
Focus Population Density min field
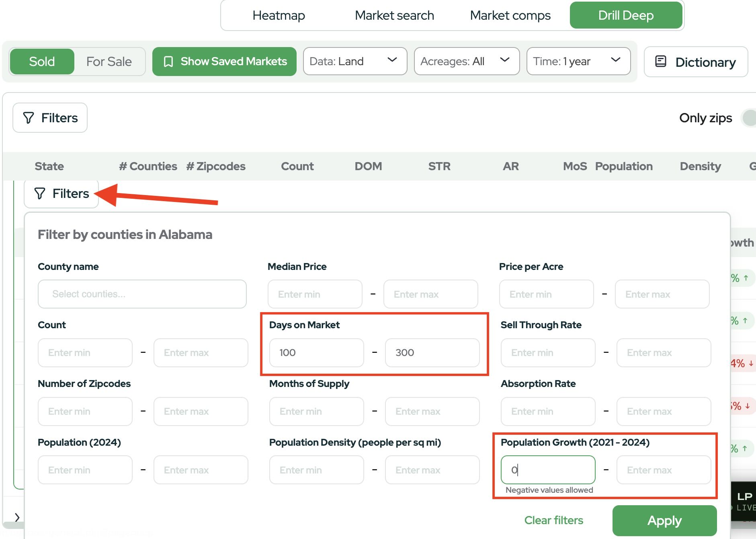(317, 470)
